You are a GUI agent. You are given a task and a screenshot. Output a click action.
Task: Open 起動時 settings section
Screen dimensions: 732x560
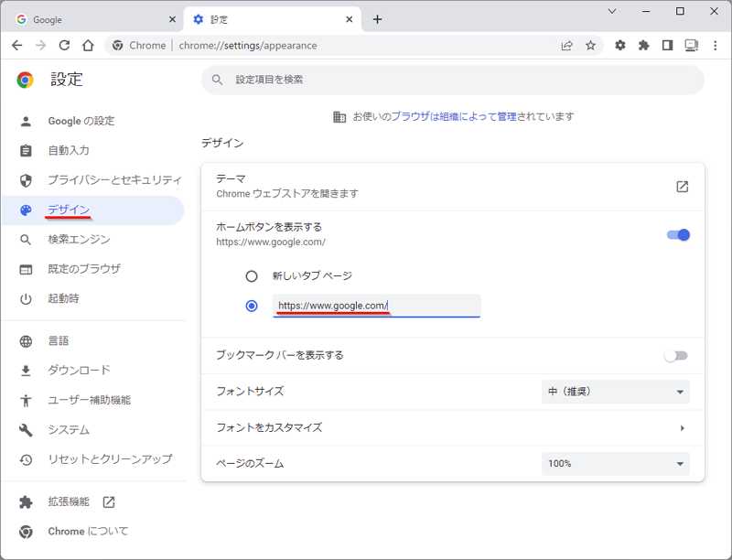63,298
